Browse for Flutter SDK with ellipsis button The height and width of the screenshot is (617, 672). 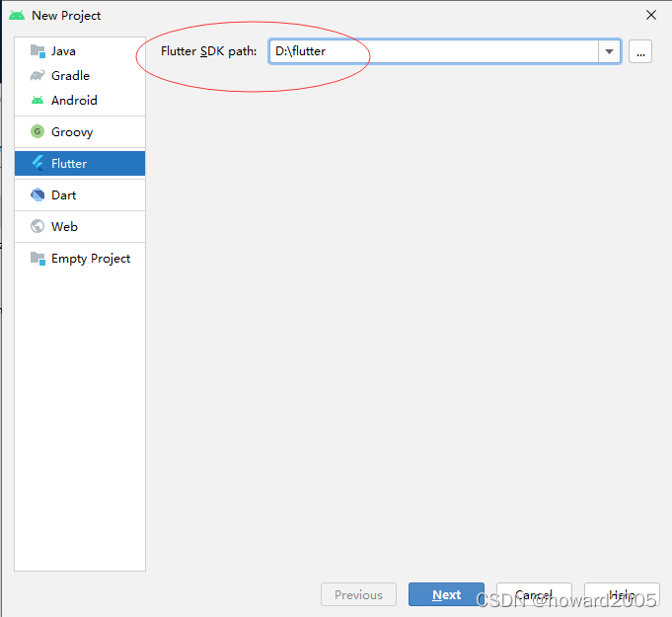pos(640,51)
